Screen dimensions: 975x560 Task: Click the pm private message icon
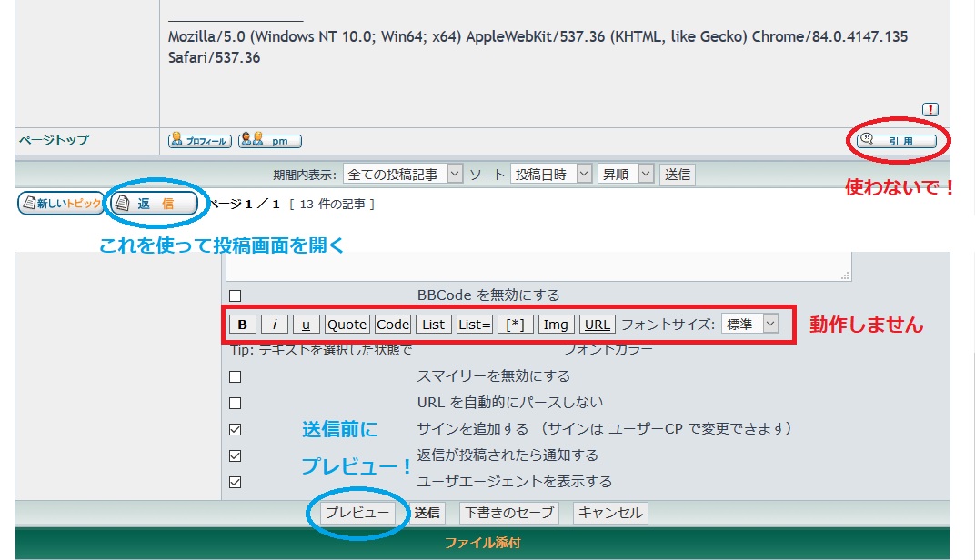[x=269, y=141]
